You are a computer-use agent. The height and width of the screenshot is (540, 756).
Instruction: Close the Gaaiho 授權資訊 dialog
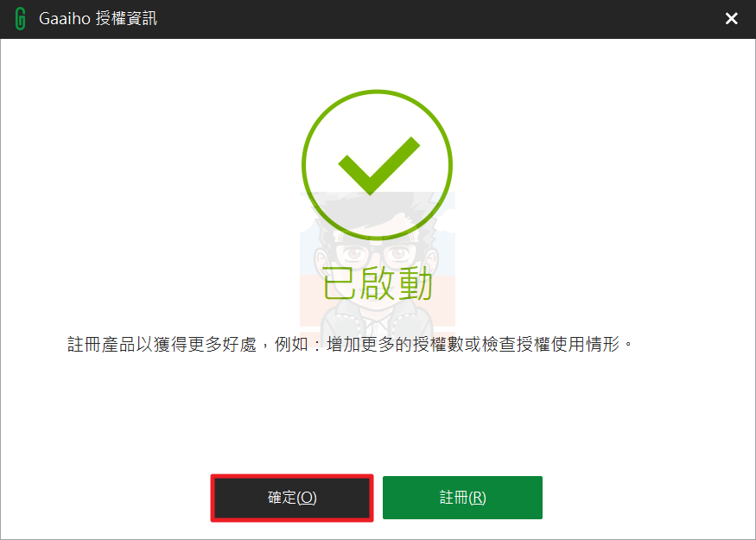[732, 19]
